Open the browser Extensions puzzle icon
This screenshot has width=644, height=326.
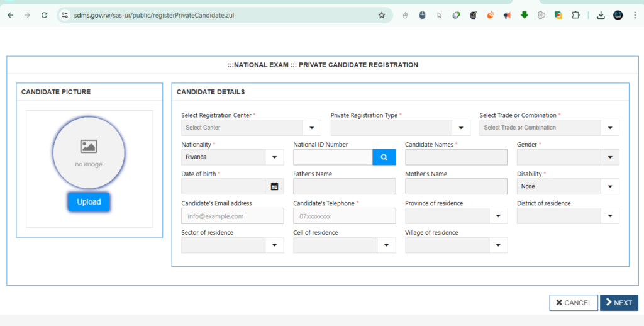pos(575,15)
